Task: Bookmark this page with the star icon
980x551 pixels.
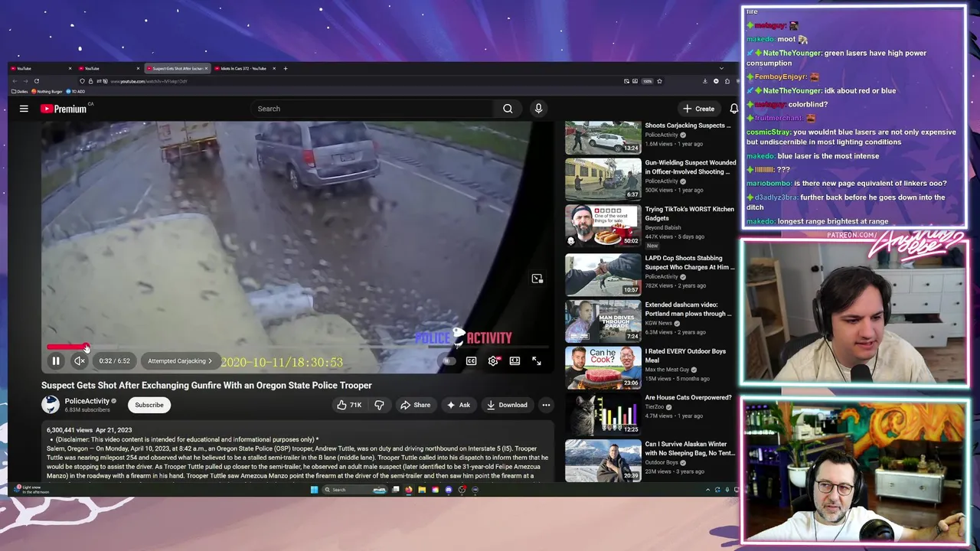Action: pos(659,81)
